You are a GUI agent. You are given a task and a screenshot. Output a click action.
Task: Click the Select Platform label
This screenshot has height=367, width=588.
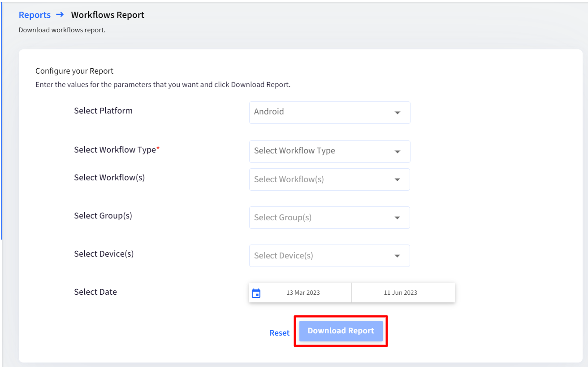[x=103, y=111]
